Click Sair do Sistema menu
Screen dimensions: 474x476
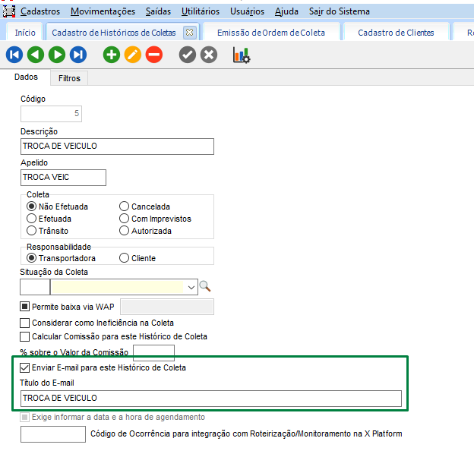340,11
